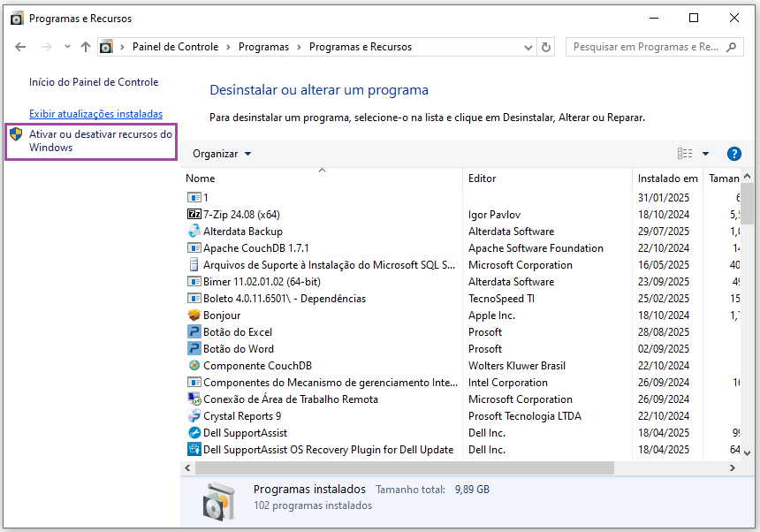
Task: Expand the chevron before Painel de Controle
Action: [x=122, y=47]
